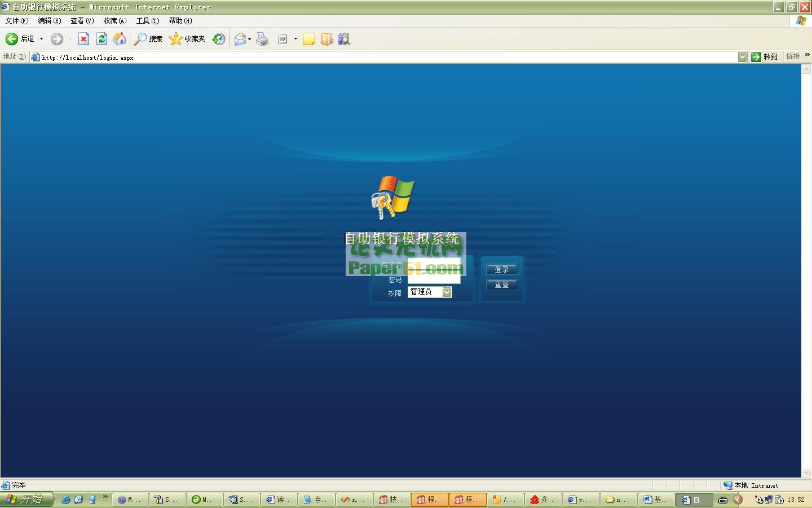Open the back history dropdown arrow
This screenshot has width=812, height=508.
[41, 39]
